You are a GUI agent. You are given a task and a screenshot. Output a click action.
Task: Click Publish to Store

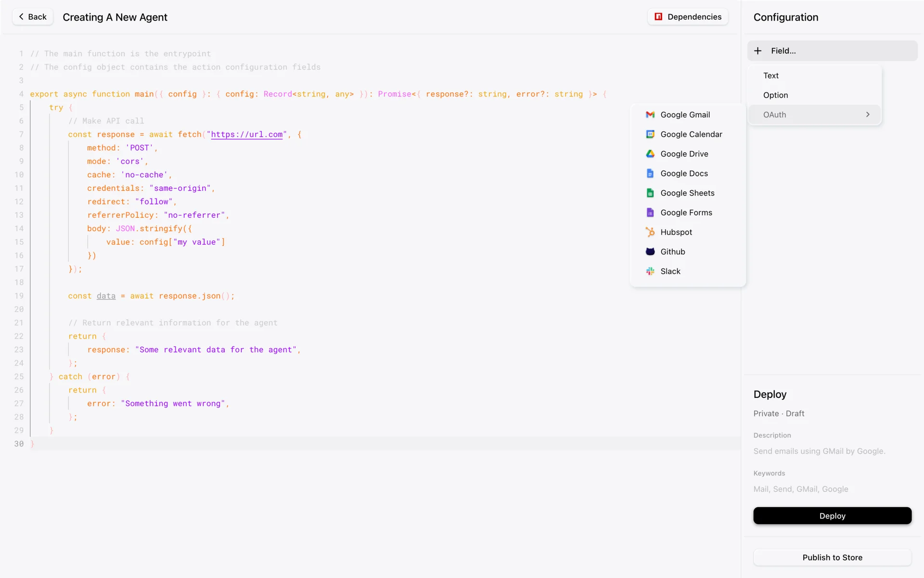(x=832, y=557)
